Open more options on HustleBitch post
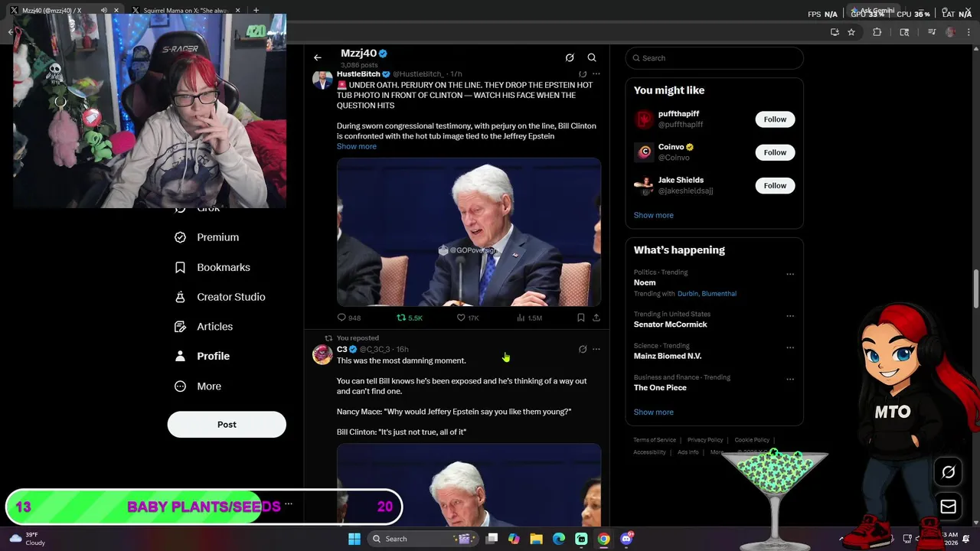The height and width of the screenshot is (551, 980). 596,74
